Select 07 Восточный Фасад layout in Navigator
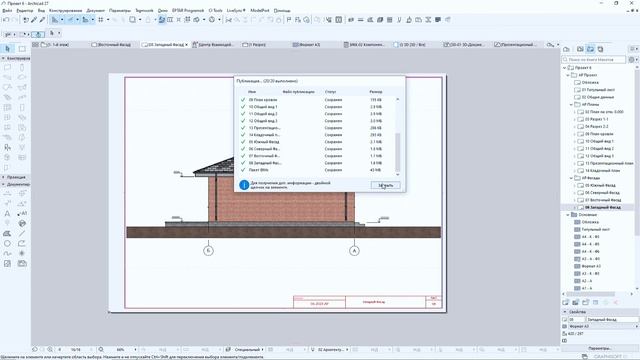 tap(603, 200)
